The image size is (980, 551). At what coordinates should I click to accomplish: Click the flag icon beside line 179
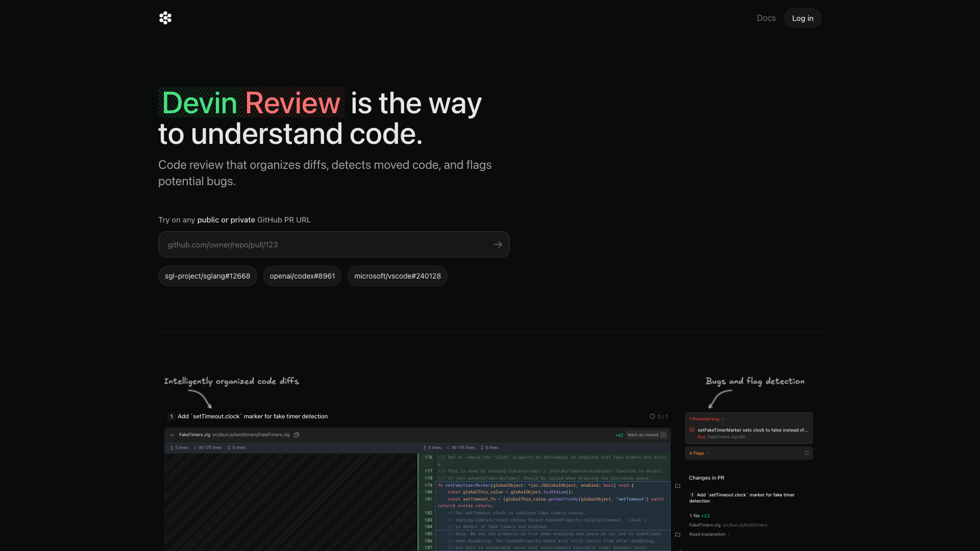click(678, 486)
